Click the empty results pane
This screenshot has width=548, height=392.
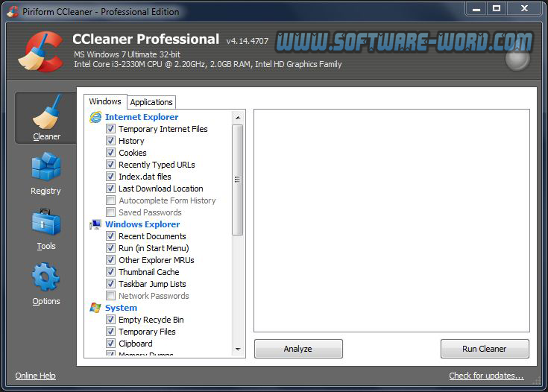(391, 221)
